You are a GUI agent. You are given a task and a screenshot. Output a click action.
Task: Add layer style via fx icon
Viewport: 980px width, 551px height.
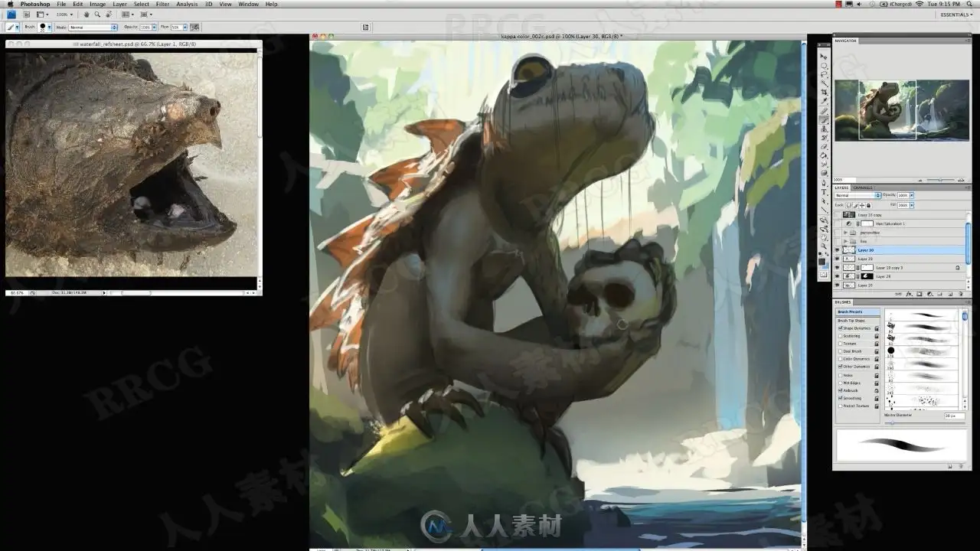pyautogui.click(x=908, y=294)
